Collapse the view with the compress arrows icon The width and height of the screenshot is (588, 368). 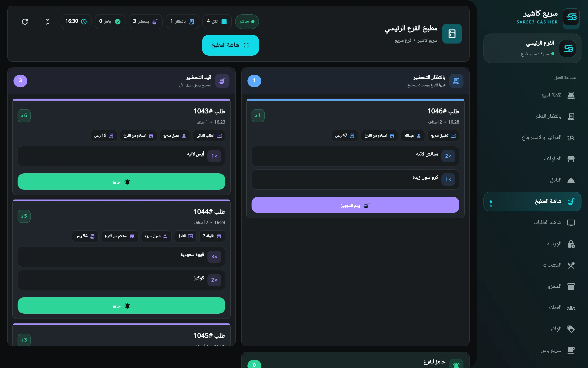48,22
